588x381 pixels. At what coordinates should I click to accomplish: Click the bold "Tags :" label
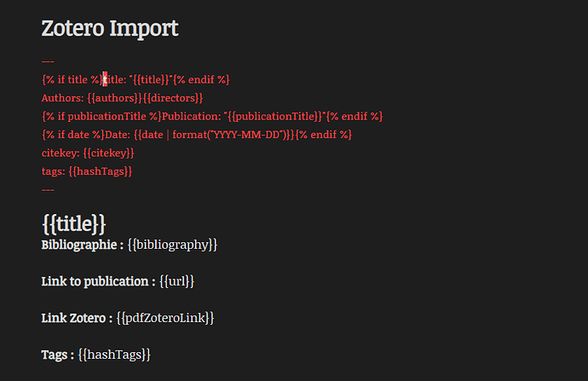pyautogui.click(x=59, y=354)
